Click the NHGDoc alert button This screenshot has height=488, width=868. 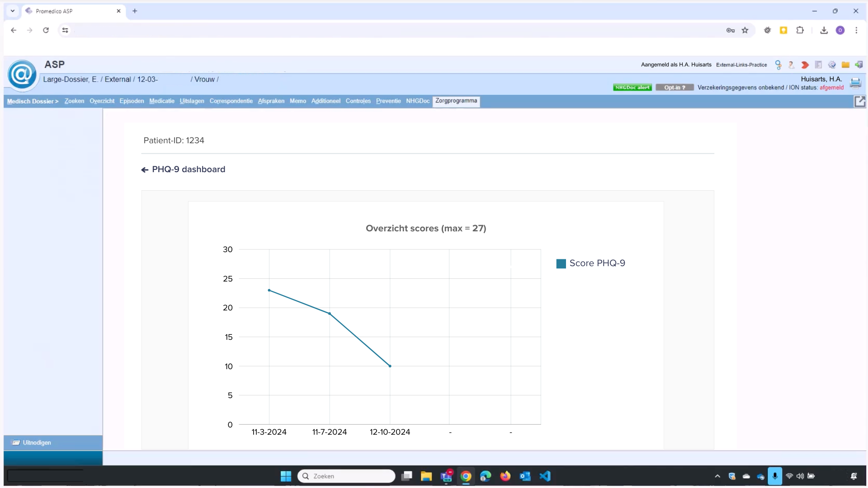pyautogui.click(x=632, y=88)
